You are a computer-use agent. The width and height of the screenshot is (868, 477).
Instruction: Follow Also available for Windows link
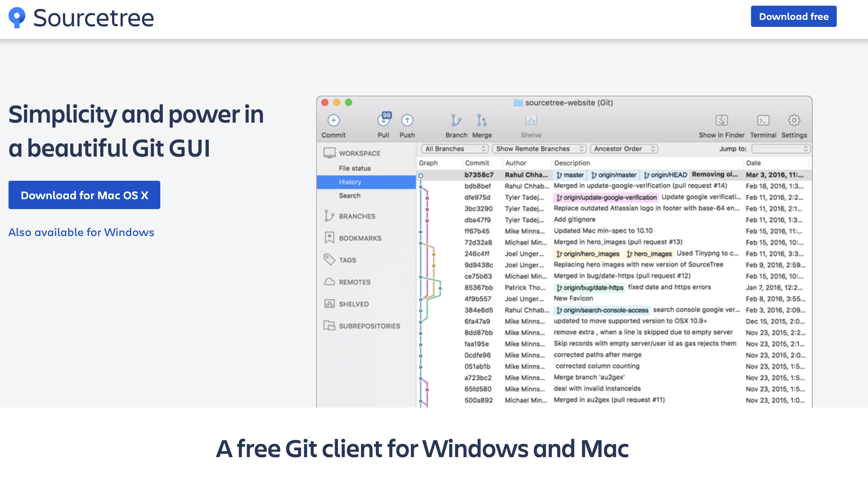[x=81, y=232]
